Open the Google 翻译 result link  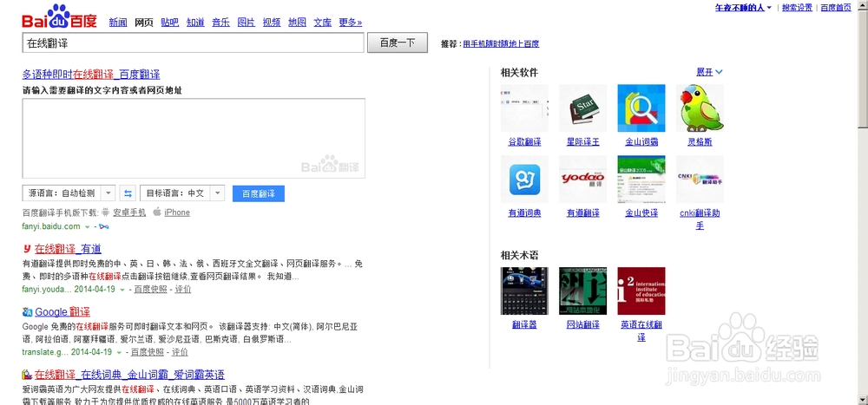[x=62, y=312]
